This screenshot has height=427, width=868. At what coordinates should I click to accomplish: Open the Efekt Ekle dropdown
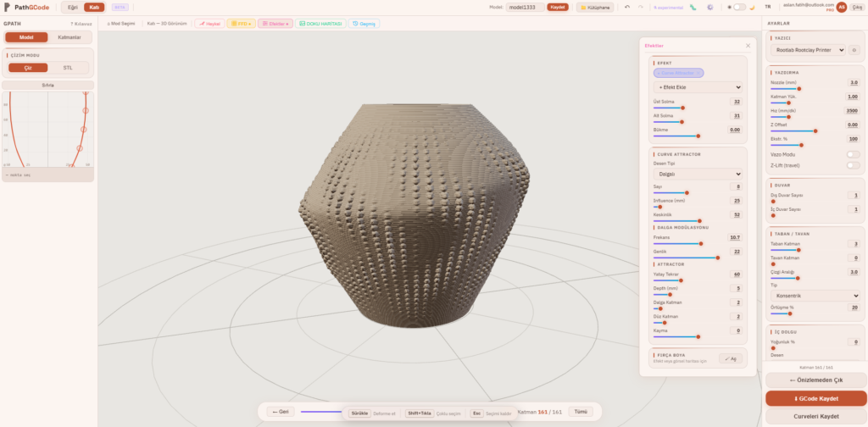pyautogui.click(x=698, y=87)
